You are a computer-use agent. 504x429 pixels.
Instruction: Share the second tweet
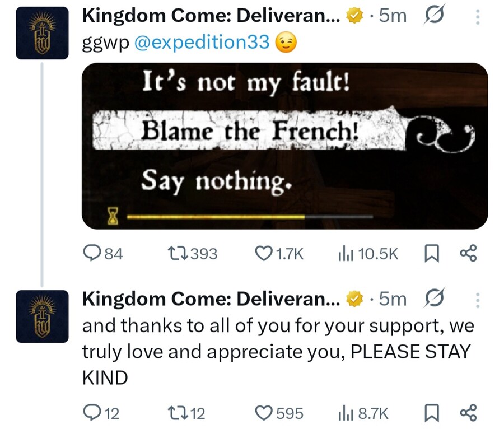pos(468,413)
